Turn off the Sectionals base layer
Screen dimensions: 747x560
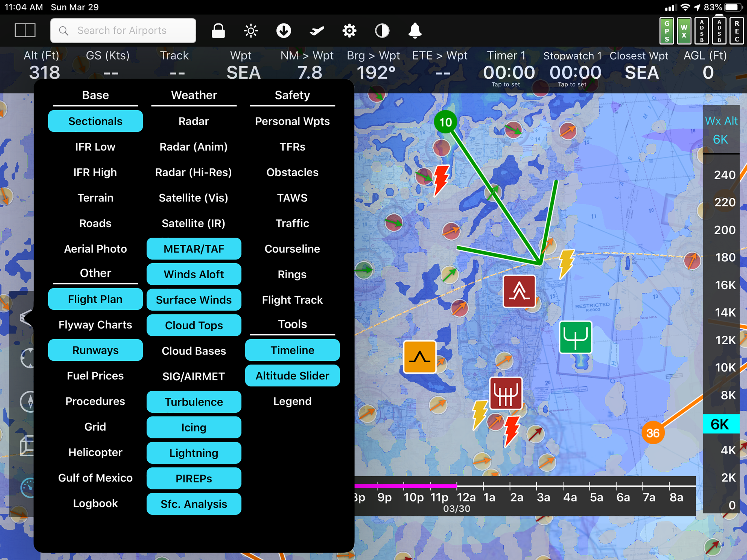tap(95, 121)
